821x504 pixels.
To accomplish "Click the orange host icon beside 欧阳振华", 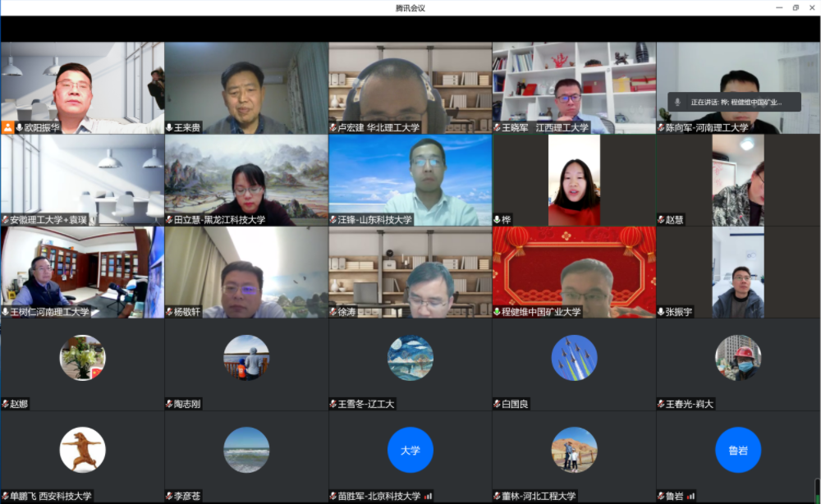I will (x=7, y=128).
